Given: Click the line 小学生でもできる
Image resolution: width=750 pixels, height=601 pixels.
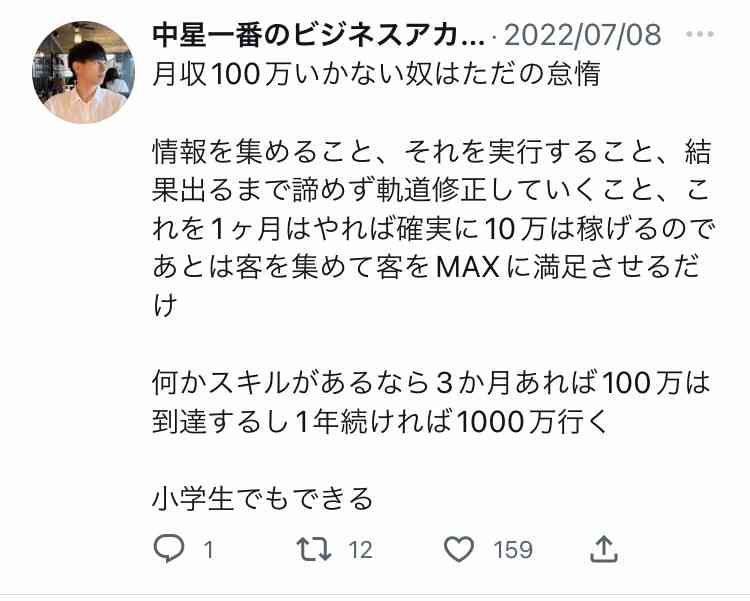Looking at the screenshot, I should 263,499.
